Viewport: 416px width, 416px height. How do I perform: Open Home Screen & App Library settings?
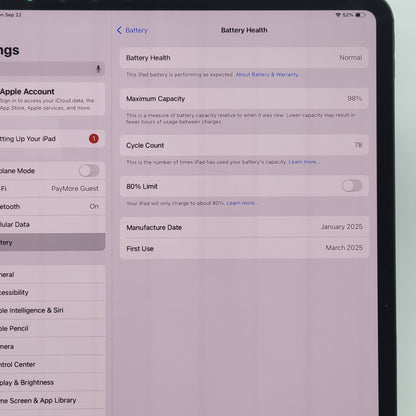click(x=52, y=400)
